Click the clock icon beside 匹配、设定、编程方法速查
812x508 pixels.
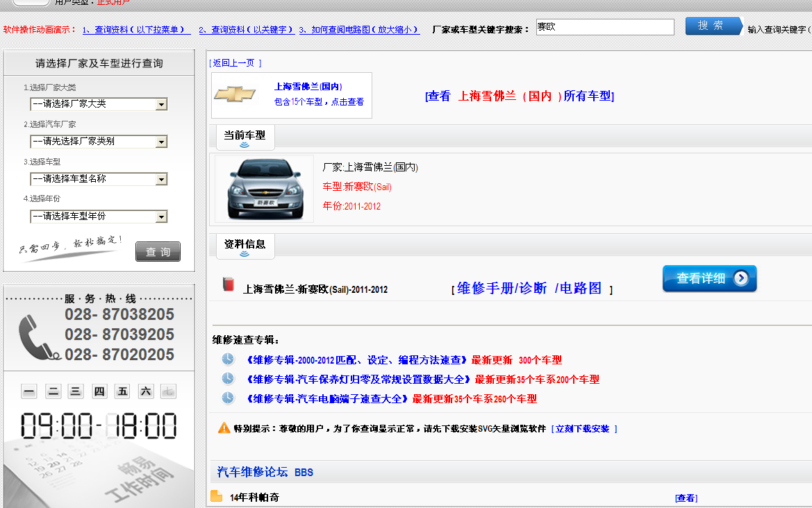pos(228,359)
